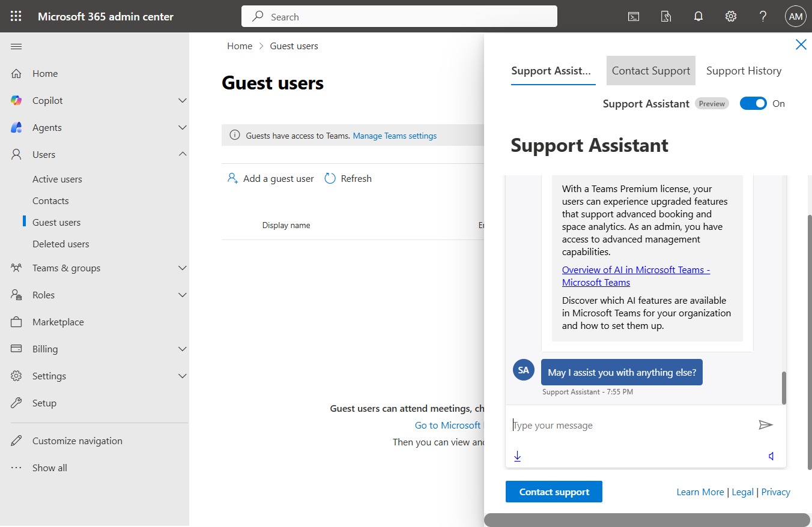Click the Contact support button
This screenshot has width=812, height=527.
tap(554, 492)
